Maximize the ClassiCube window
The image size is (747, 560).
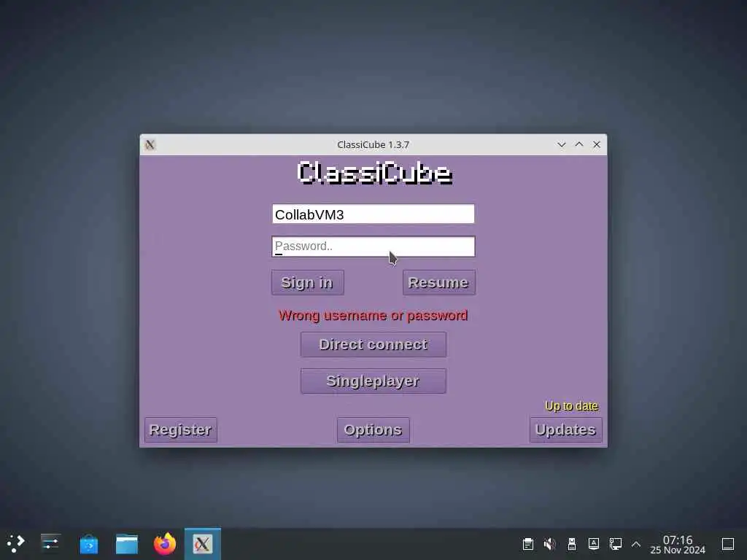[578, 144]
